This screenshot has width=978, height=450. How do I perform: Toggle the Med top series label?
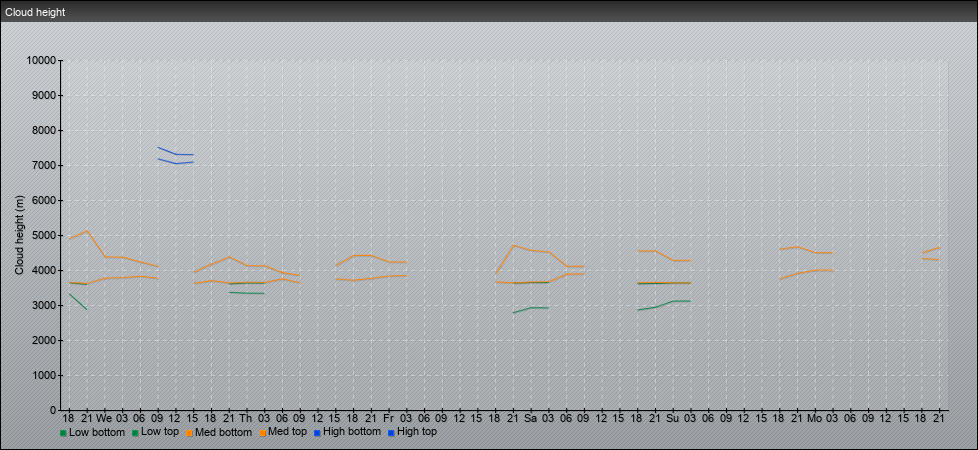pyautogui.click(x=287, y=432)
